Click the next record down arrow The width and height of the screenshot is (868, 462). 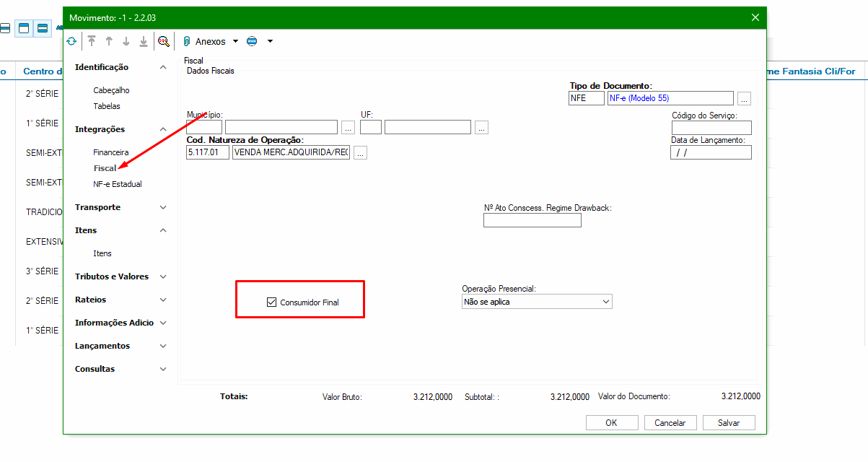coord(126,41)
